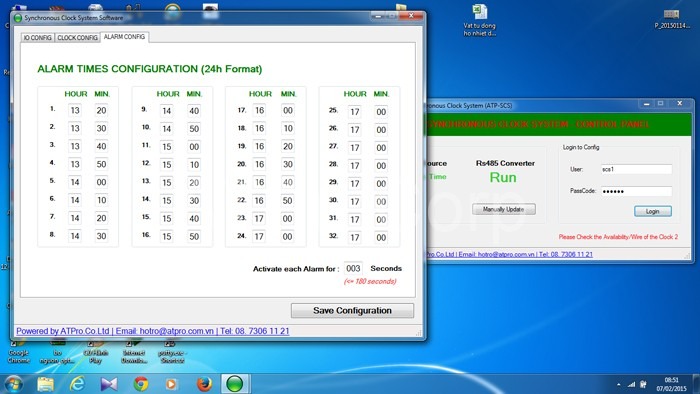Click minute field of alarm 7
The image size is (700, 394).
(x=101, y=218)
